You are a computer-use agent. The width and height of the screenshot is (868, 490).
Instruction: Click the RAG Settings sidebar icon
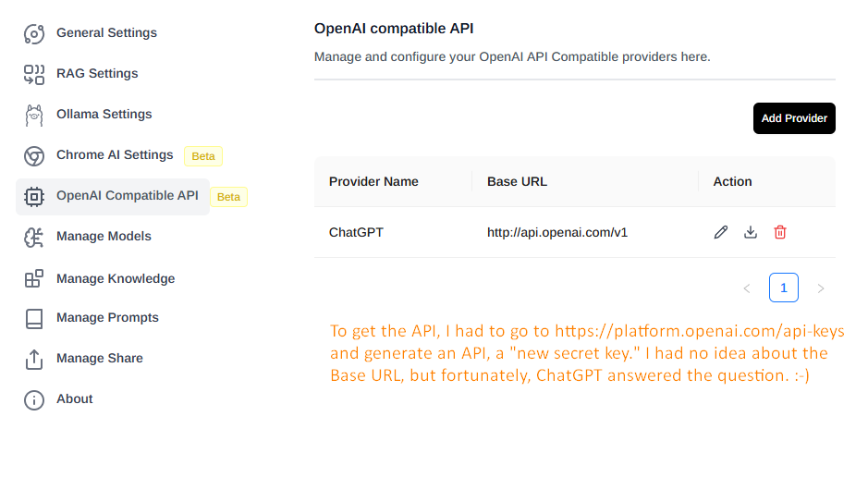pyautogui.click(x=34, y=74)
